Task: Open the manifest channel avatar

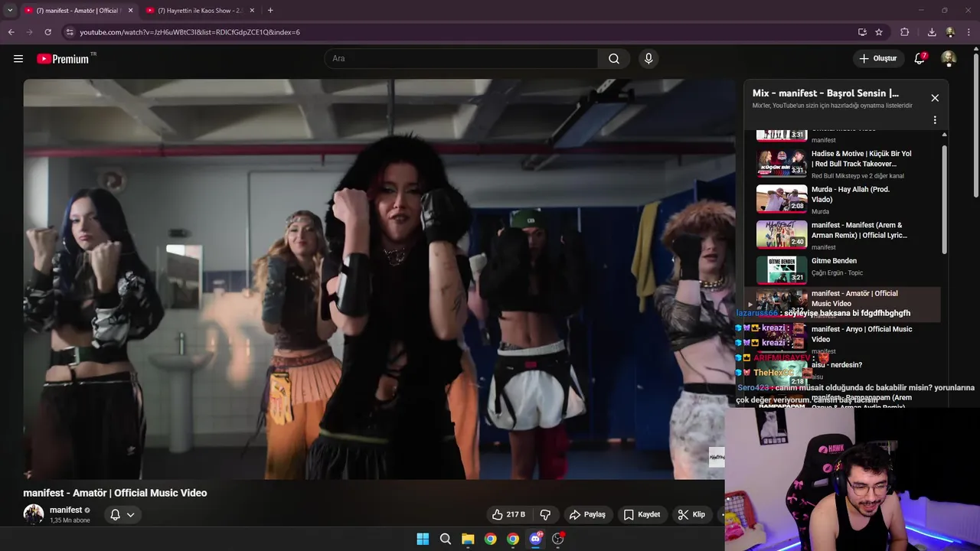Action: click(x=34, y=514)
